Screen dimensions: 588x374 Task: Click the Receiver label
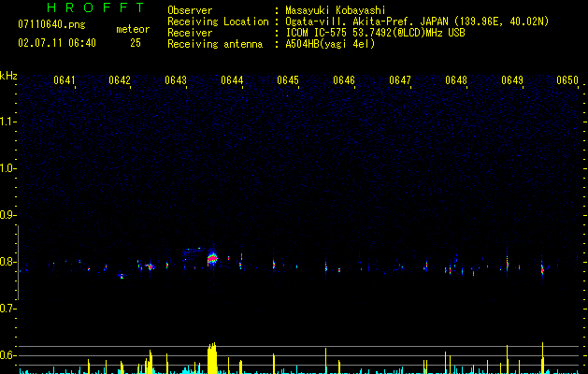190,33
